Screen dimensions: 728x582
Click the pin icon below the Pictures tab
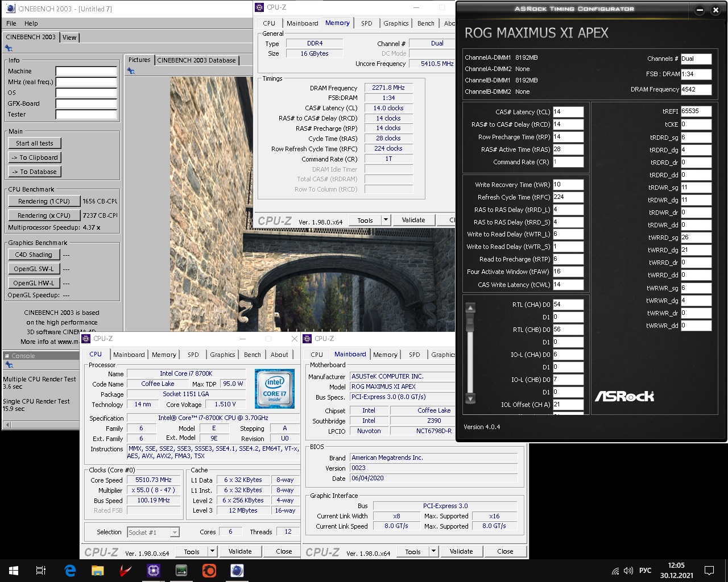coord(131,71)
